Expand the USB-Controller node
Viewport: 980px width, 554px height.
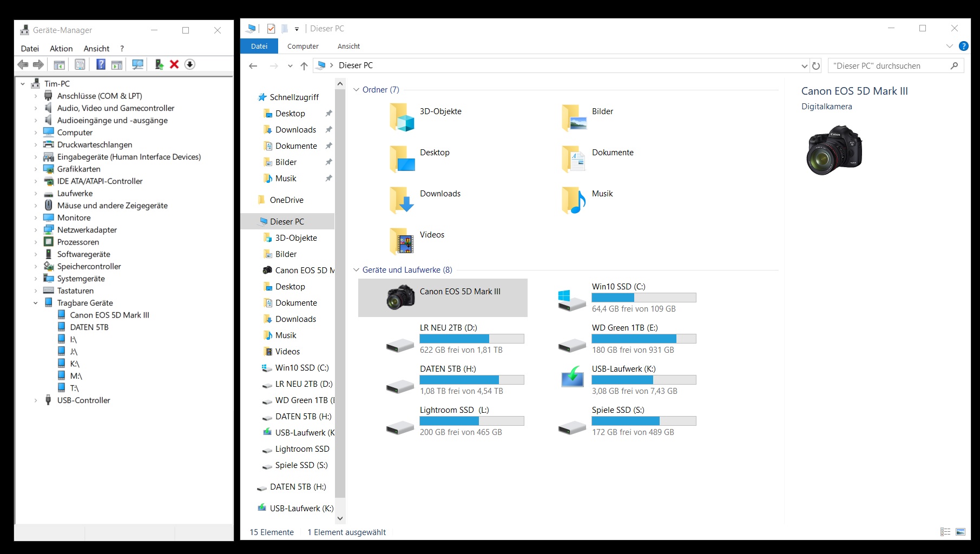coord(36,400)
